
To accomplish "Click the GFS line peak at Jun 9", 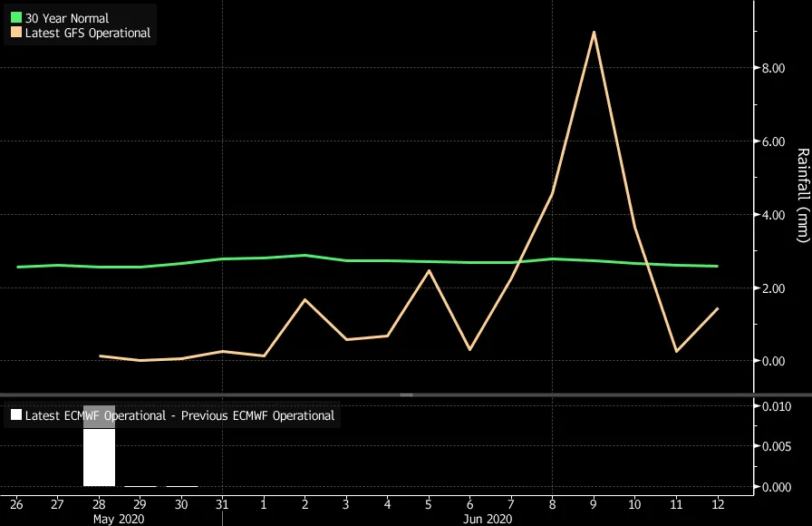I will (x=594, y=33).
